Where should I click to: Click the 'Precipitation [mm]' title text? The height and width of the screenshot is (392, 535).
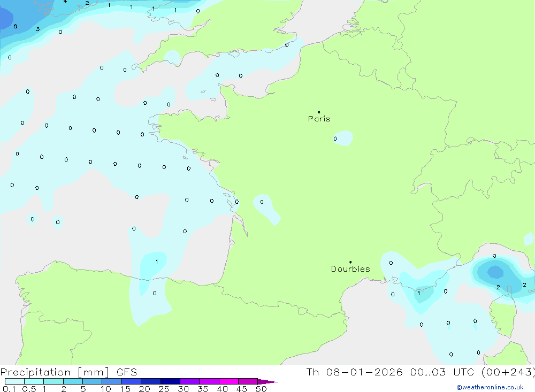point(55,372)
